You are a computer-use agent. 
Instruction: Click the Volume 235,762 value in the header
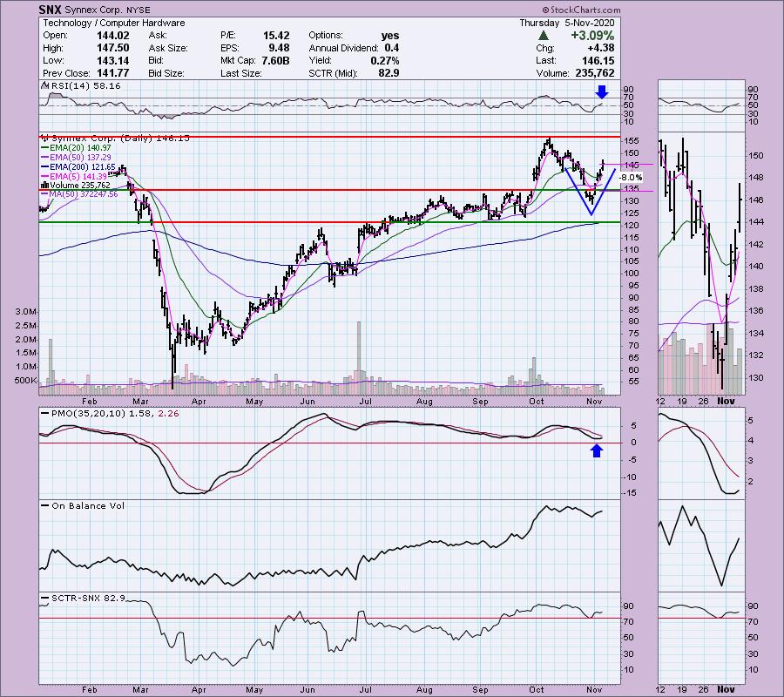point(595,73)
